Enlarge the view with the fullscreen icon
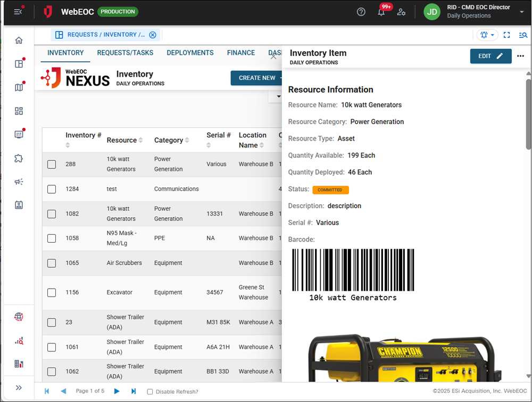The image size is (532, 402). pyautogui.click(x=506, y=35)
